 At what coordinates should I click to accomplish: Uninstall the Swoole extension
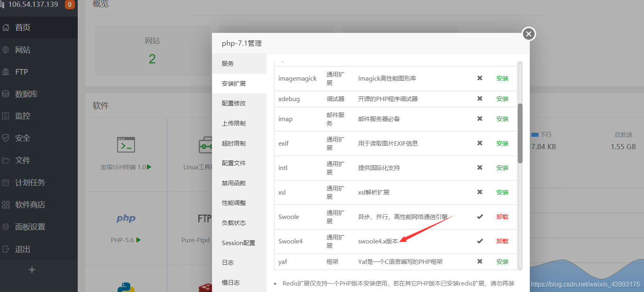pos(502,217)
